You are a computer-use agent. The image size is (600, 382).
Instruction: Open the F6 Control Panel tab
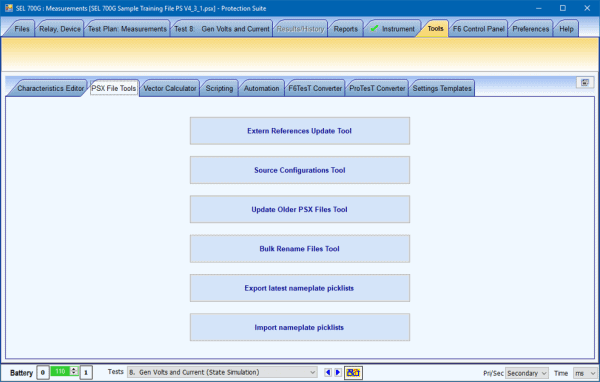pyautogui.click(x=478, y=29)
